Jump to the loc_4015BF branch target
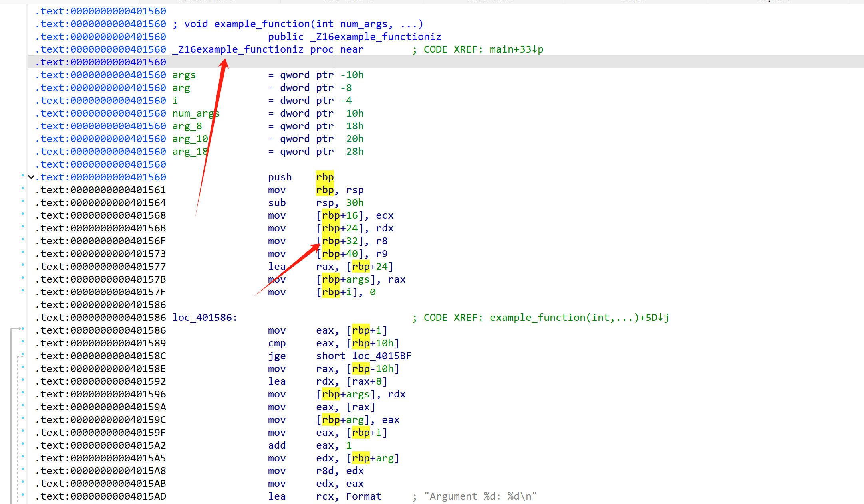The image size is (864, 504). (x=381, y=356)
